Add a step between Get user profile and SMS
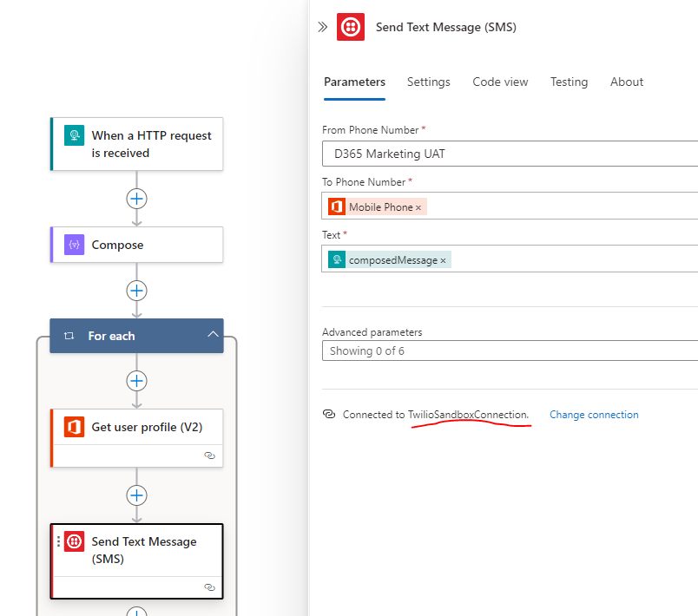The height and width of the screenshot is (616, 698). tap(136, 495)
